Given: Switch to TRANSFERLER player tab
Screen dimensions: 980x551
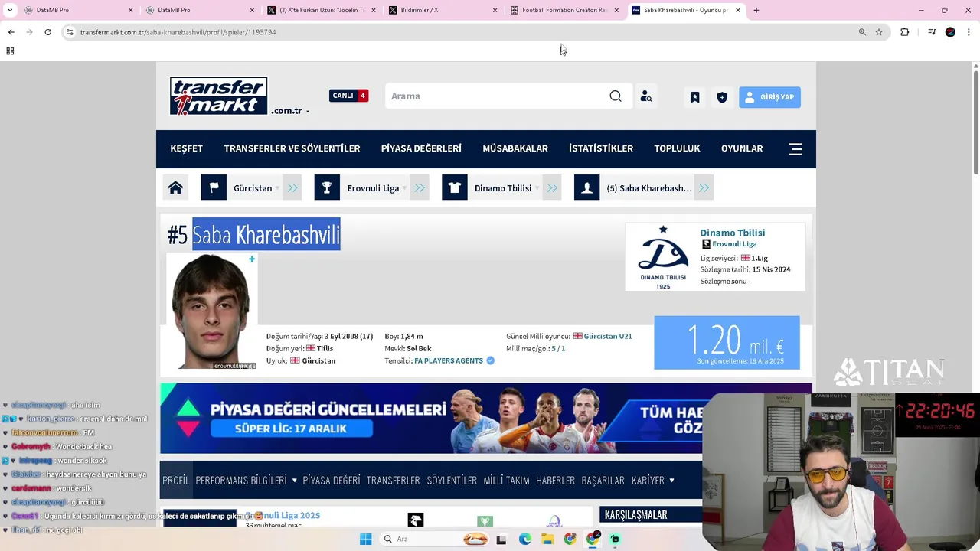Looking at the screenshot, I should (x=394, y=481).
